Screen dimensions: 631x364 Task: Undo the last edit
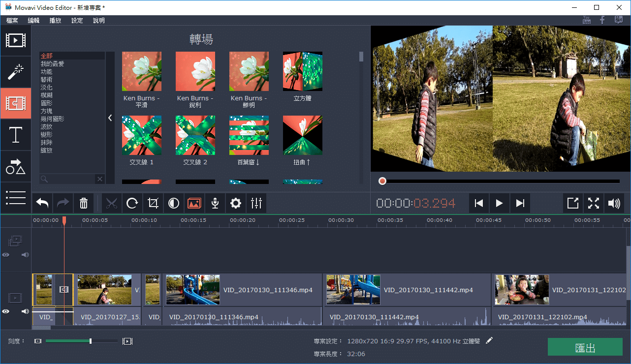click(x=42, y=203)
